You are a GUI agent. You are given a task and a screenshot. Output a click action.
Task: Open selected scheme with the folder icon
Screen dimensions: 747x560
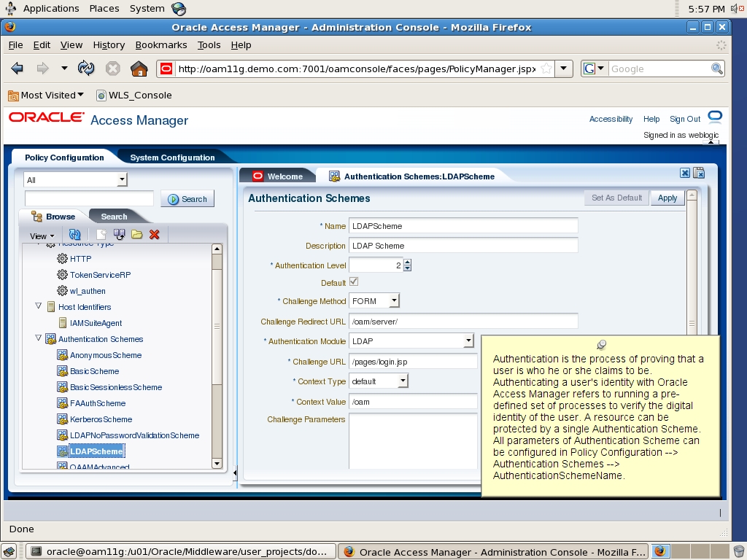point(137,235)
